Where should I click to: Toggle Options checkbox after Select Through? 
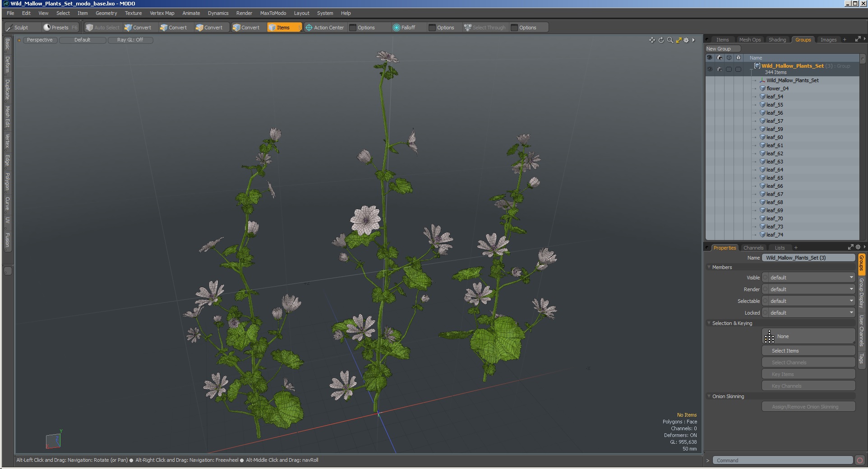click(x=514, y=28)
